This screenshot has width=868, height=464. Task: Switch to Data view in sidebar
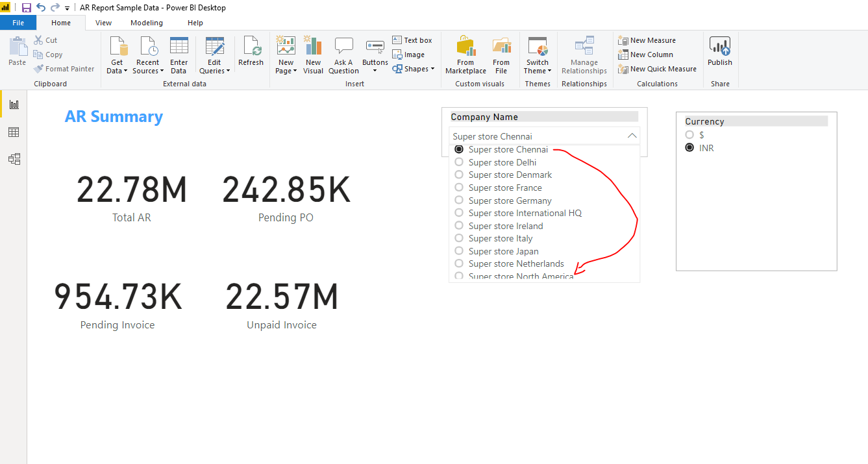[14, 132]
